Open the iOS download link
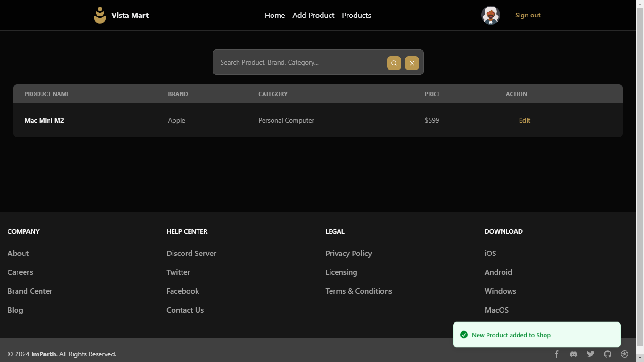 [x=490, y=253]
